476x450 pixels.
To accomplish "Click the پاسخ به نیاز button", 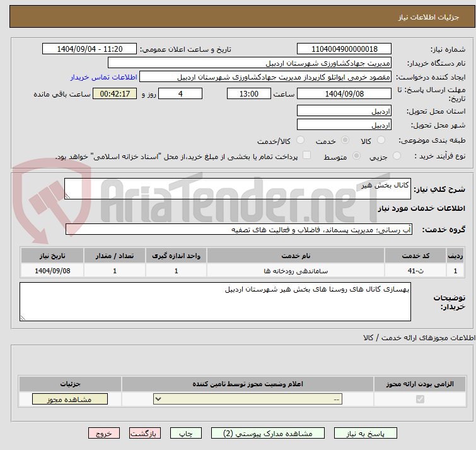I will 366,434.
